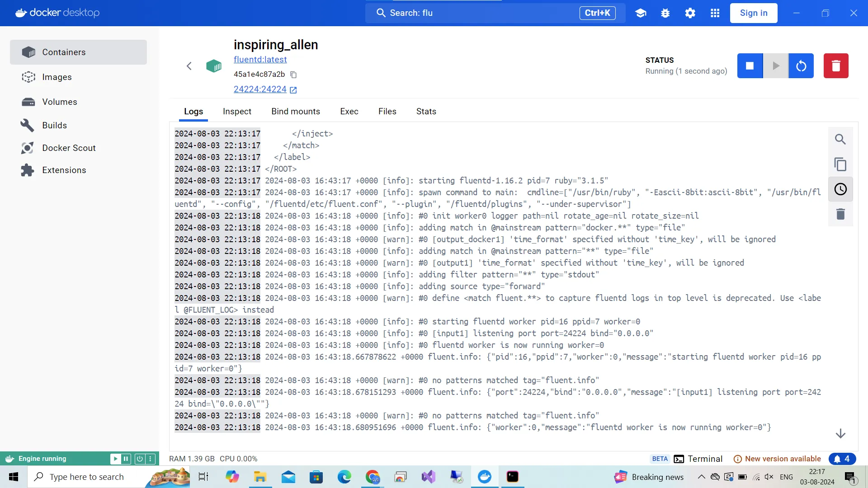
Task: Click the Sign in button
Action: click(x=754, y=13)
